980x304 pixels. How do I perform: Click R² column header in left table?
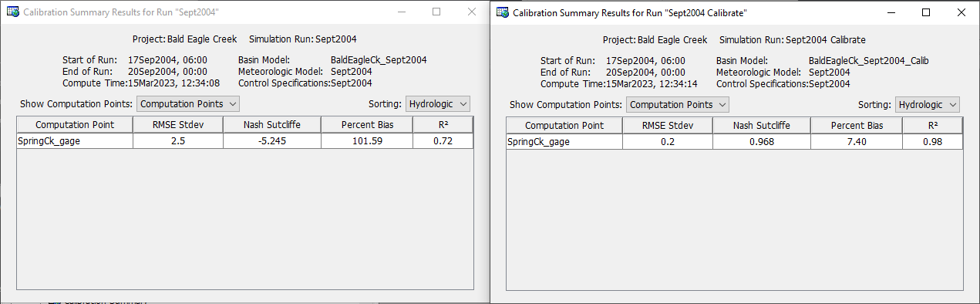(443, 125)
